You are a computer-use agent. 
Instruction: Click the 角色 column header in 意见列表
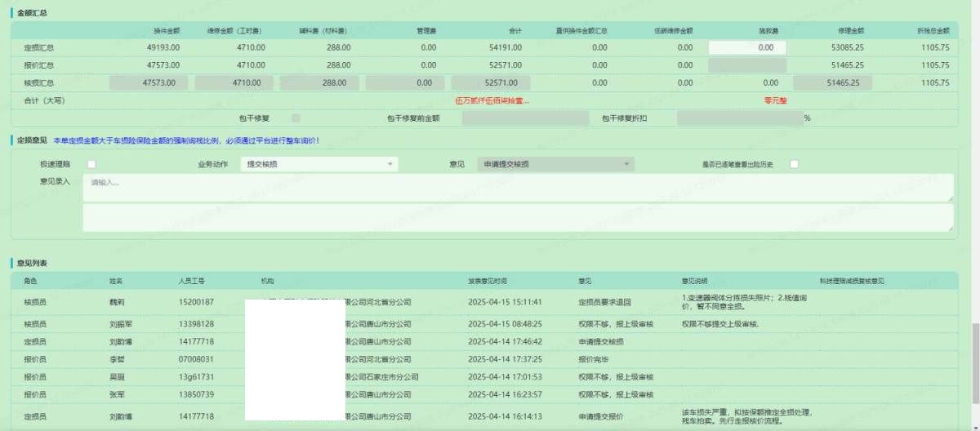coord(32,281)
